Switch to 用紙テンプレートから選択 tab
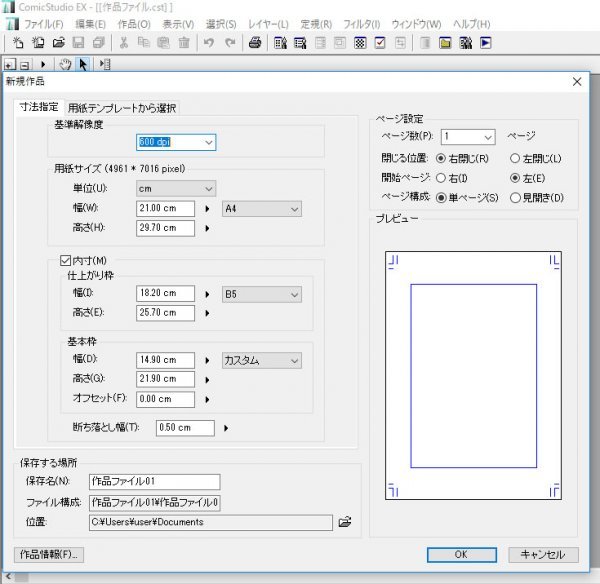The width and height of the screenshot is (600, 584). (123, 108)
